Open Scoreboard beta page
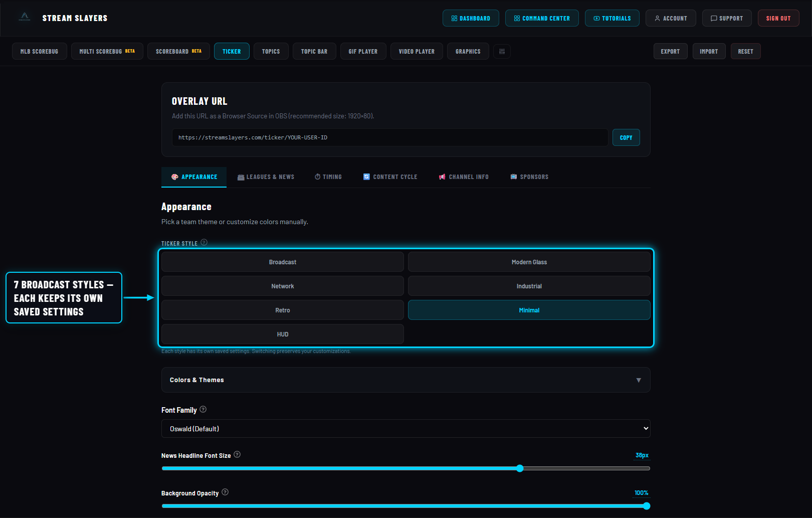Screen dimensions: 812x518 point(178,52)
